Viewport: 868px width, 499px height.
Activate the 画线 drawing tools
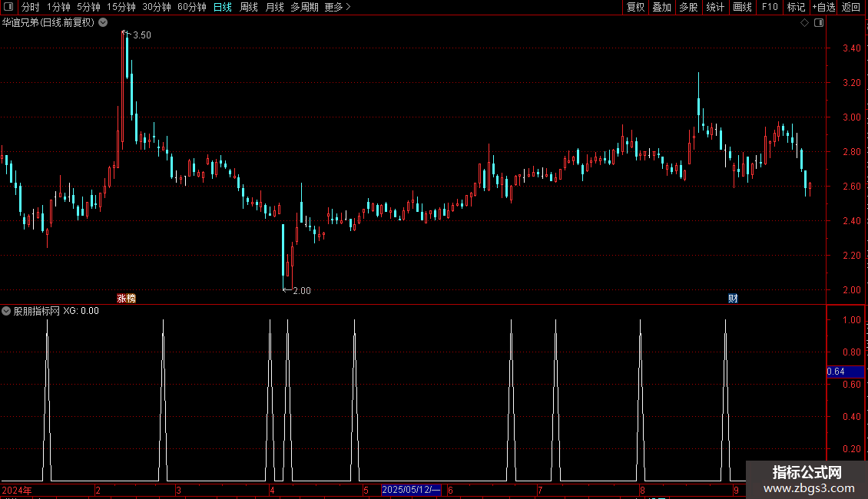pyautogui.click(x=742, y=7)
